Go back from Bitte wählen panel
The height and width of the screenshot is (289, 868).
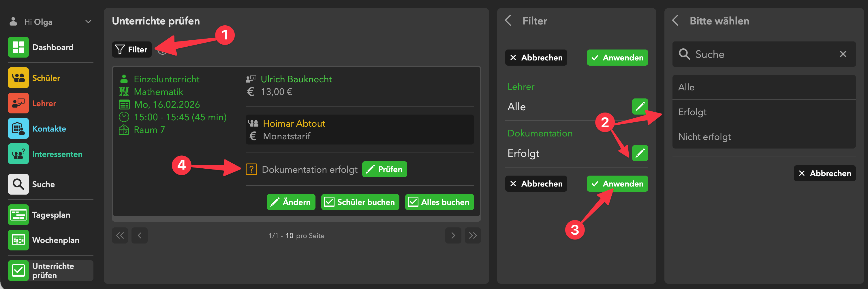tap(675, 20)
